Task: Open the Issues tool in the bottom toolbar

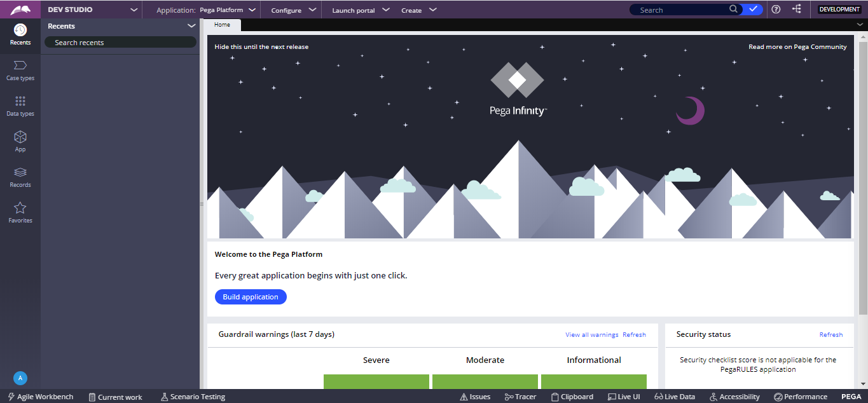Action: pos(475,397)
